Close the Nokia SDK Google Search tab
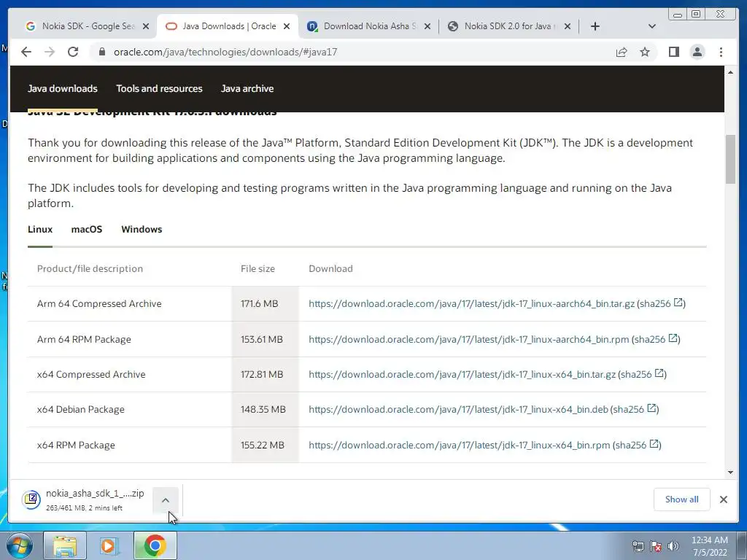The image size is (747, 560). point(146,26)
